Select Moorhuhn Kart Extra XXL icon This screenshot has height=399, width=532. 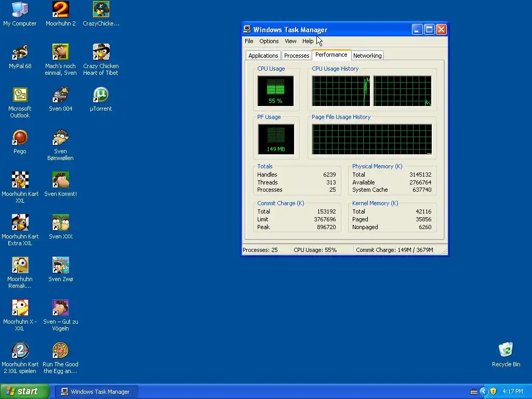(20, 230)
